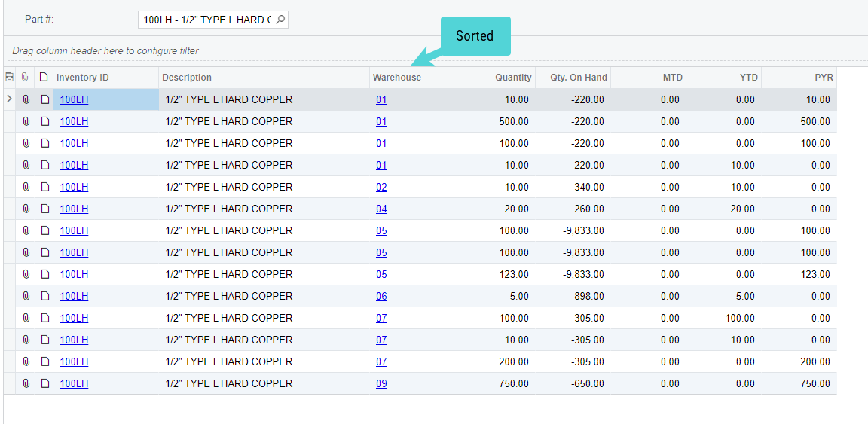Open warehouse 07 link on 200.00 row
This screenshot has height=424, width=868.
point(381,361)
